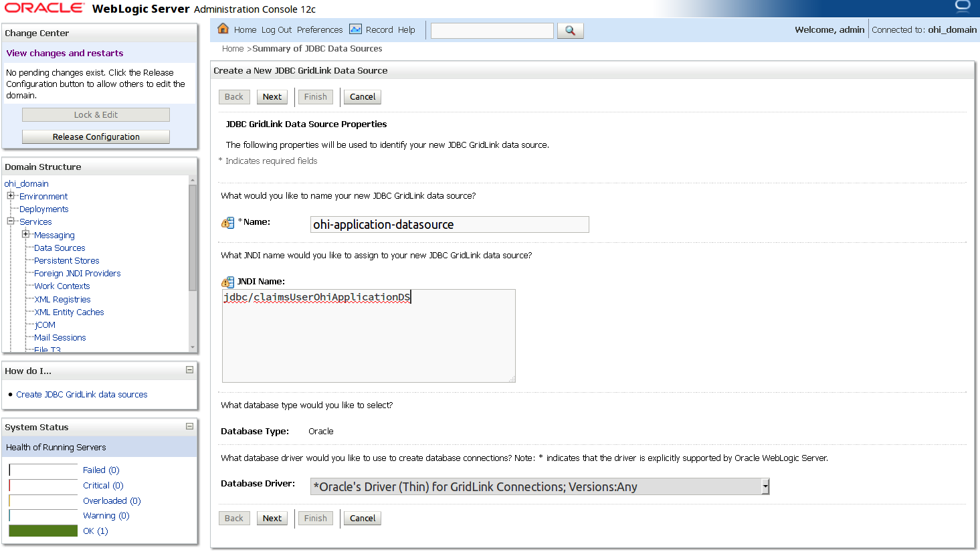This screenshot has width=980, height=552.
Task: Click Home in the breadcrumb
Action: 233,49
